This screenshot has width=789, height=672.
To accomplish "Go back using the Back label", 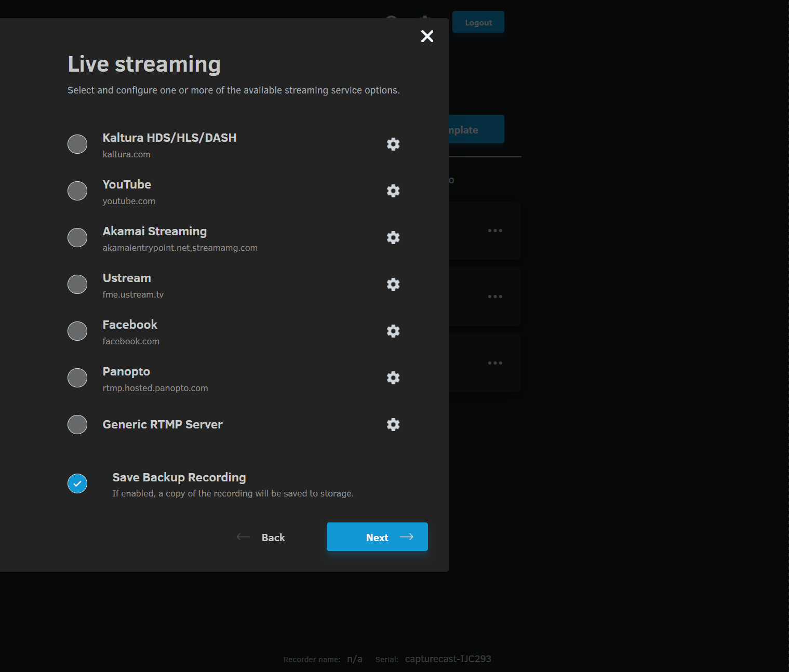I will point(273,537).
